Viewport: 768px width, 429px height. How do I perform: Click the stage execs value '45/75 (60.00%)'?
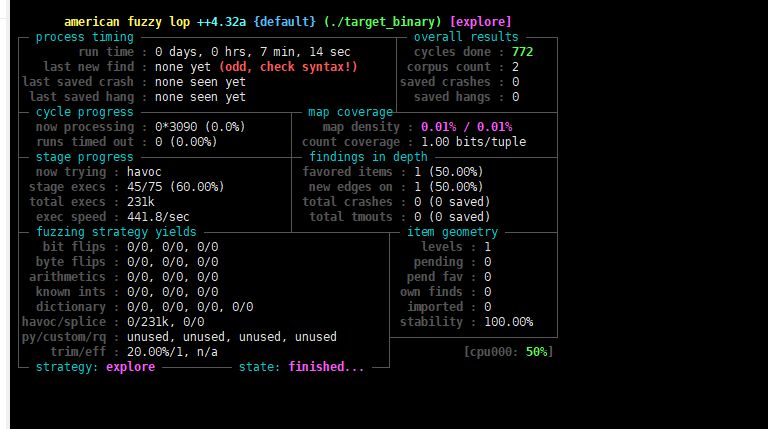[x=175, y=187]
